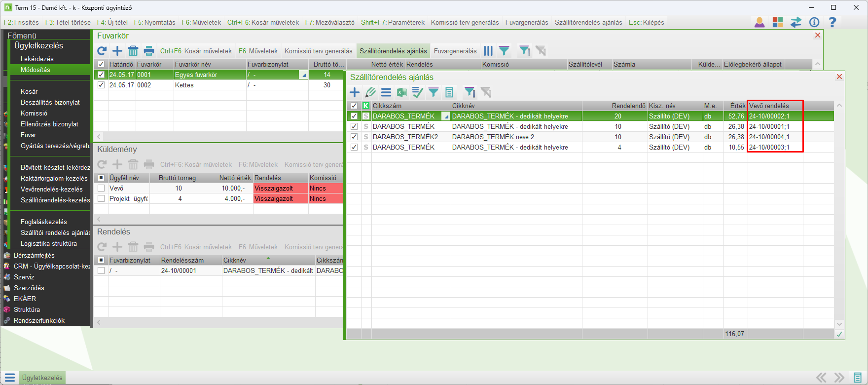868x385 pixels.
Task: Click Komissió terv generálás in top menu
Action: [465, 22]
